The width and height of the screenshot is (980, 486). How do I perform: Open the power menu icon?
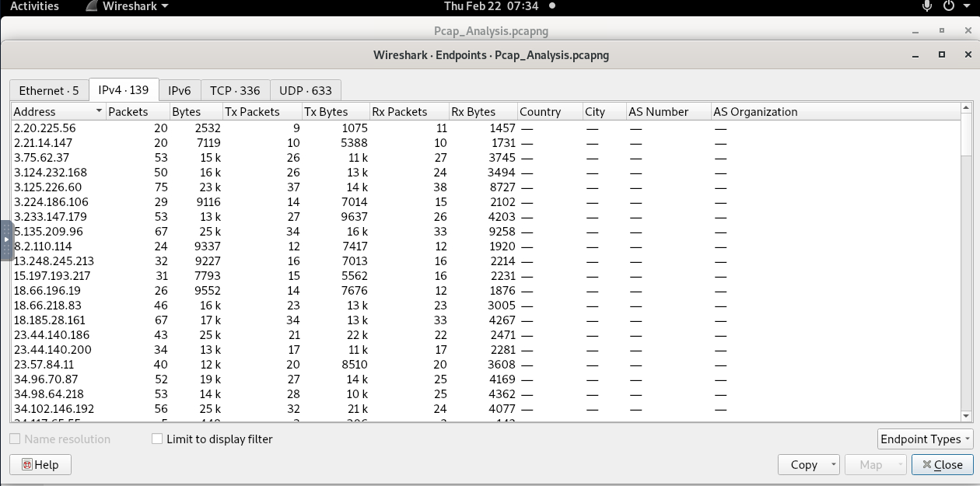coord(948,6)
